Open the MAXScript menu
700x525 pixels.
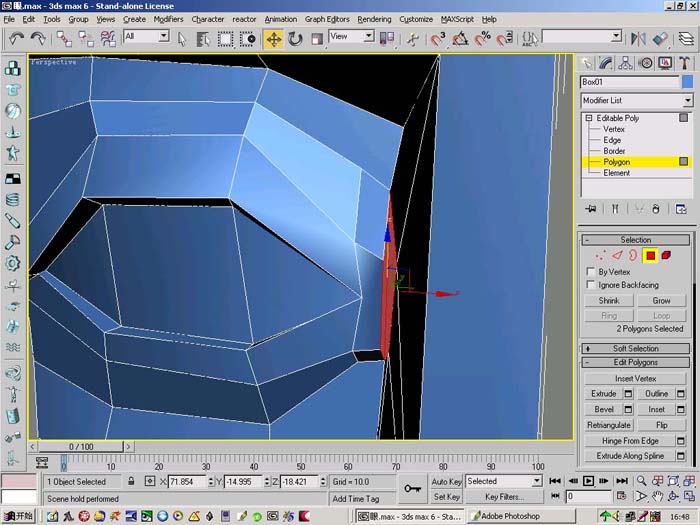tap(457, 19)
